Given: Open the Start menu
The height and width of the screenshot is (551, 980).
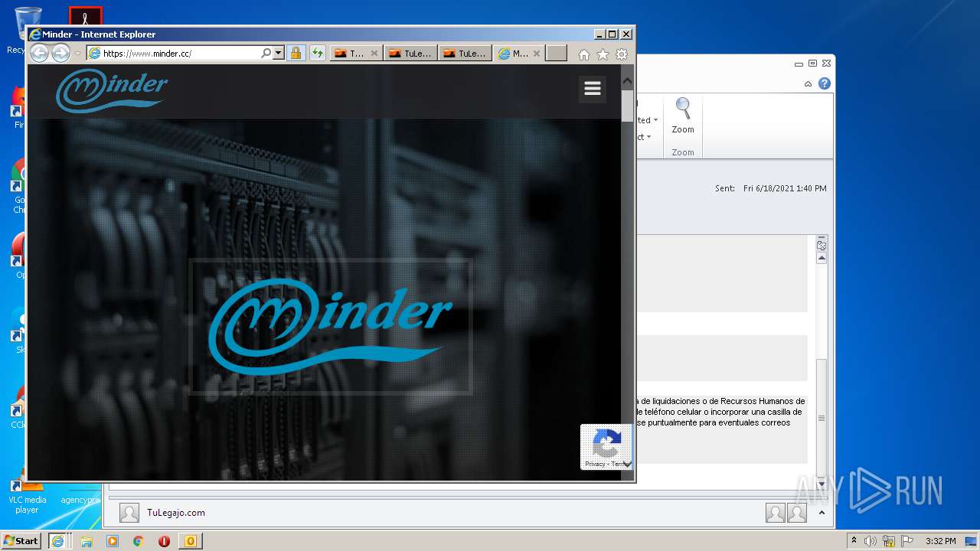Looking at the screenshot, I should click(x=21, y=540).
